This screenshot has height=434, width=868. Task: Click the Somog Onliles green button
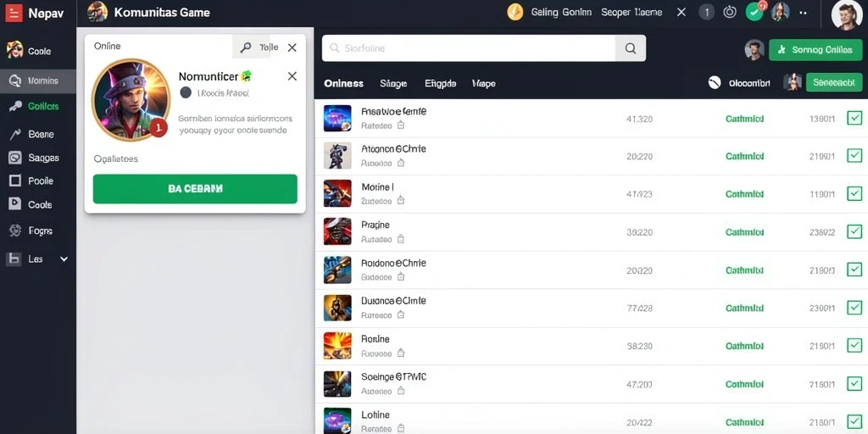pos(815,49)
